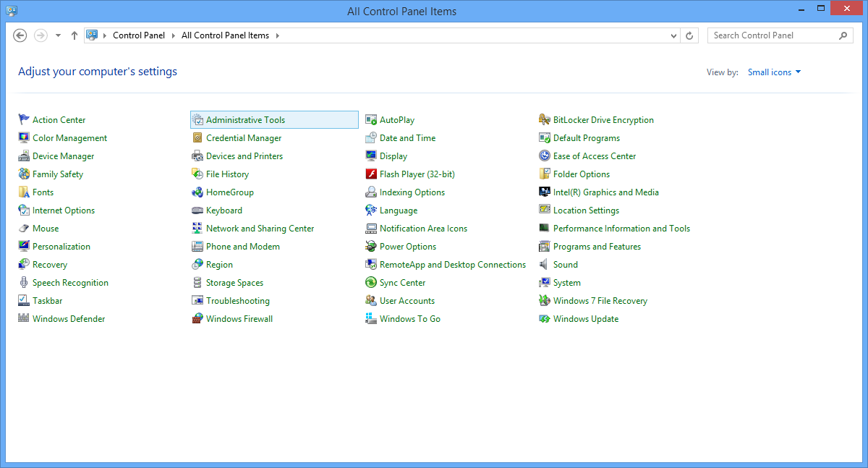Open the User Accounts link

tap(407, 301)
